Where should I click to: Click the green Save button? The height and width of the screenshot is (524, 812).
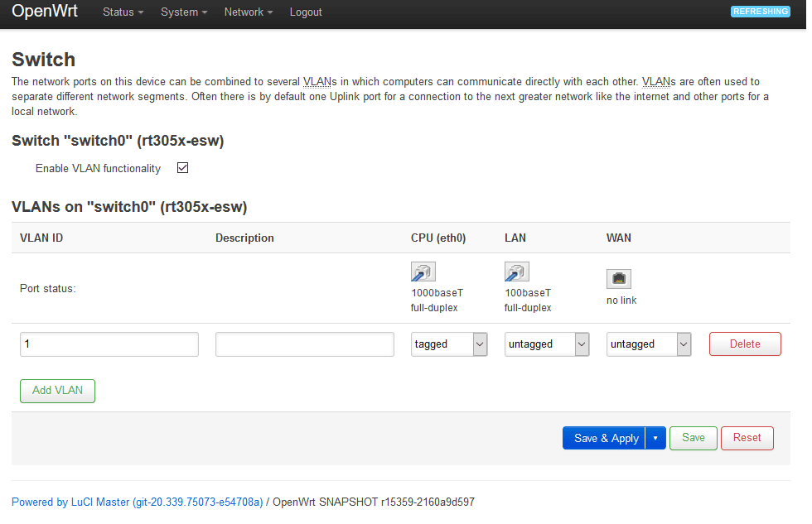click(x=694, y=438)
